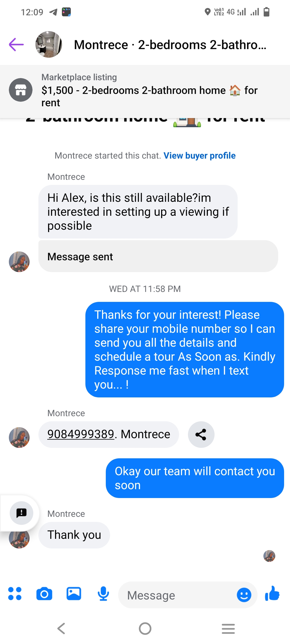This screenshot has width=290, height=644.
Task: Open the report alert icon button
Action: pos(21,513)
